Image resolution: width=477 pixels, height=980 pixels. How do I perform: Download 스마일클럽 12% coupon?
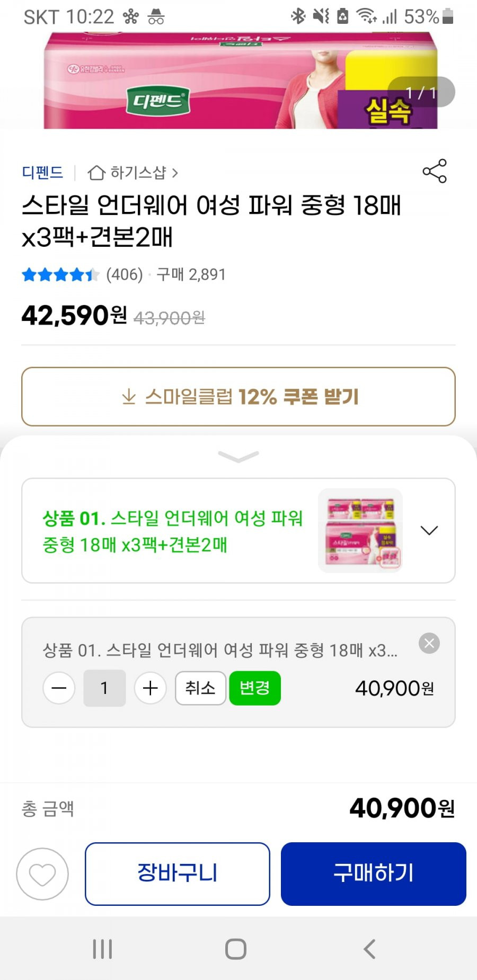[238, 397]
